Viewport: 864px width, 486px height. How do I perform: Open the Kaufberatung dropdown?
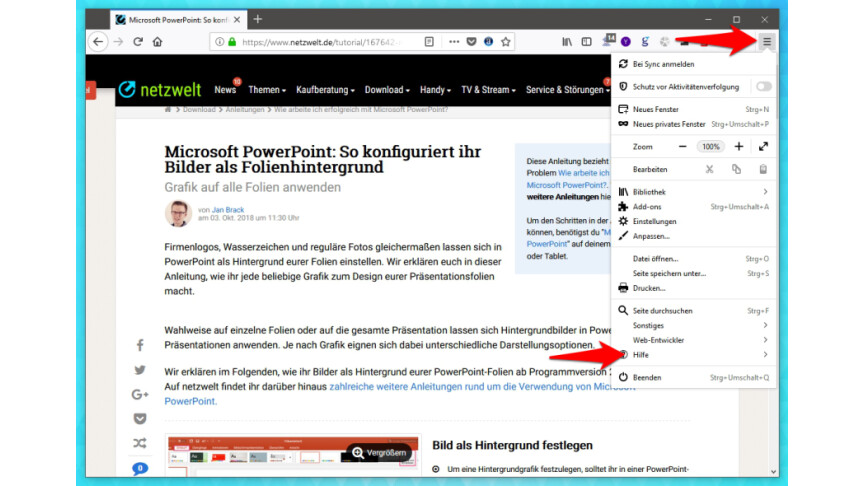(325, 90)
